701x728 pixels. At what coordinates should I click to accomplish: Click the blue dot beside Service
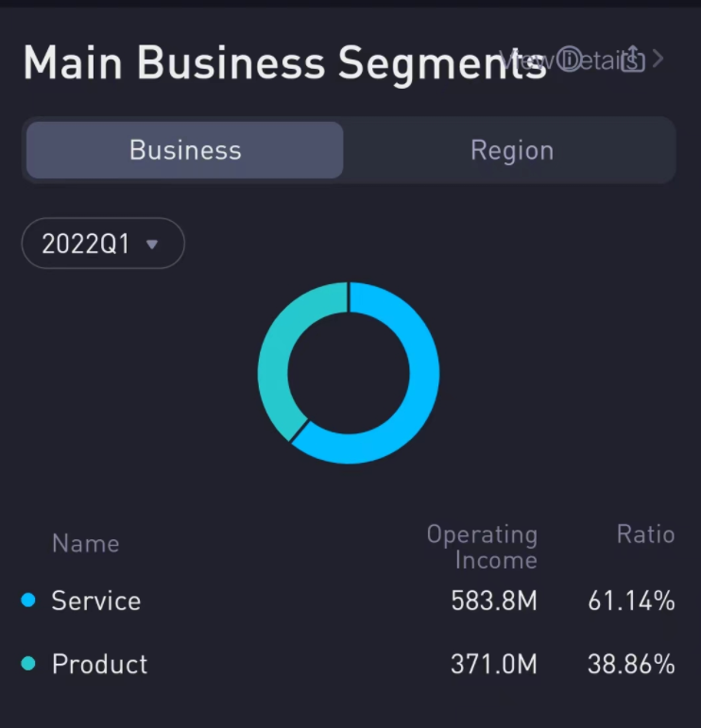click(x=28, y=601)
